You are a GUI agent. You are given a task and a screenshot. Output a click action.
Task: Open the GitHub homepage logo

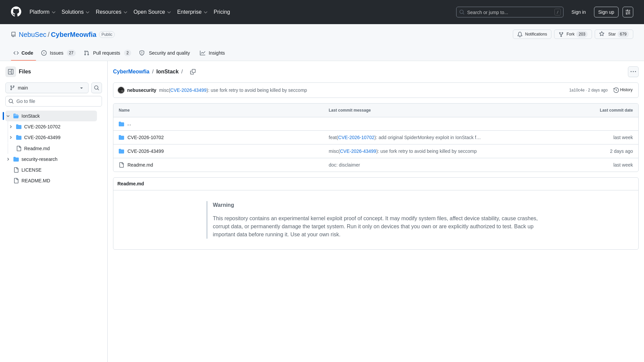pos(16,12)
